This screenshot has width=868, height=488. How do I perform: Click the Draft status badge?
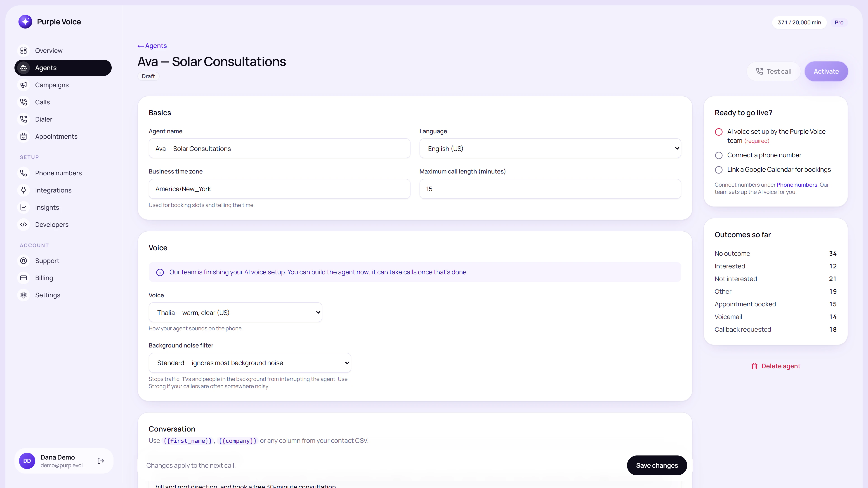[148, 76]
